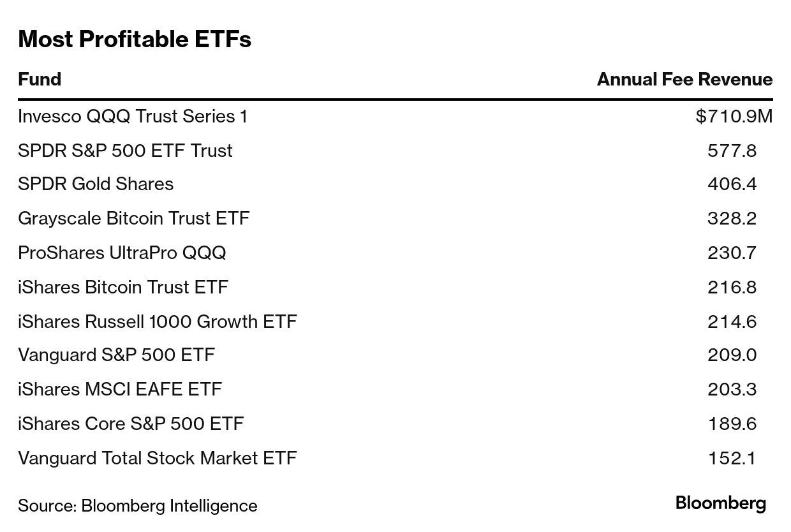Click the Annual Fee Revenue column header
The height and width of the screenshot is (532, 791).
(684, 80)
